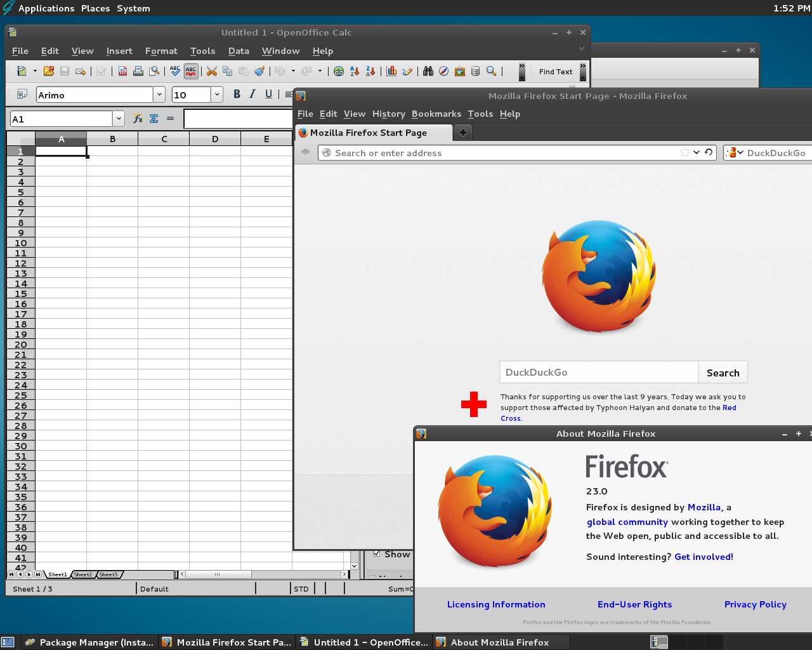Open the Bookmarks menu in Firefox
The image size is (812, 650).
[x=436, y=114]
